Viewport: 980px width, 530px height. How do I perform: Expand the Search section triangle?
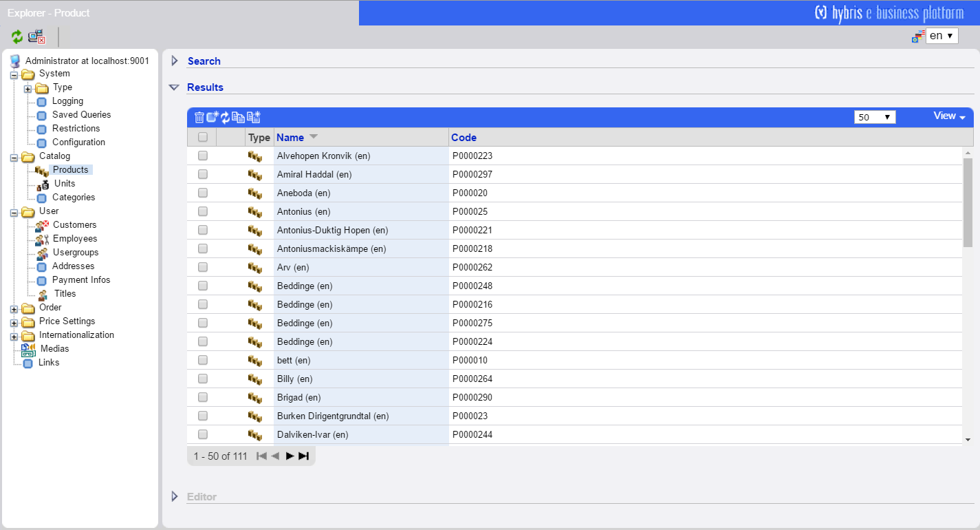pyautogui.click(x=175, y=61)
